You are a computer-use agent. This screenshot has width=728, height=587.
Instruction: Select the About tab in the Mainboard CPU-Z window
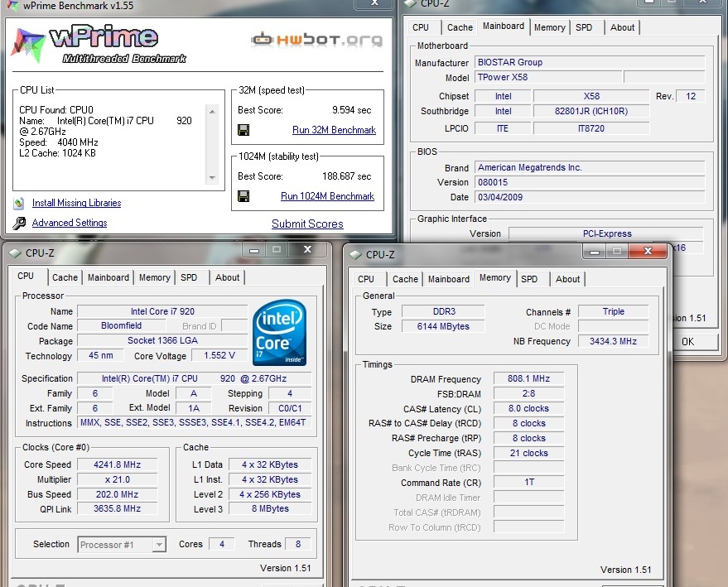pyautogui.click(x=622, y=27)
